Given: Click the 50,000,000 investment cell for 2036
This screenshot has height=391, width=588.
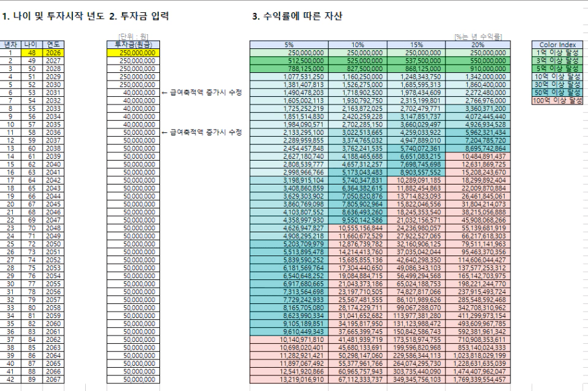Looking at the screenshot, I should pos(134,132).
